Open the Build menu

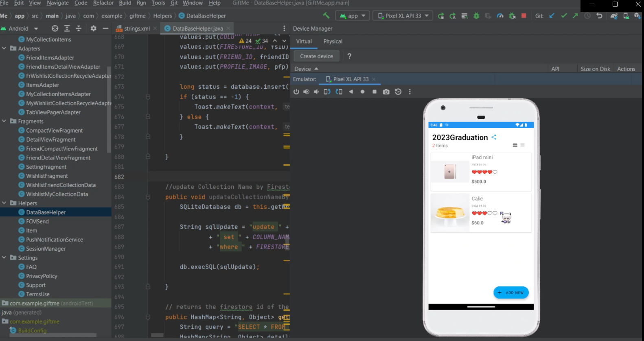(125, 3)
